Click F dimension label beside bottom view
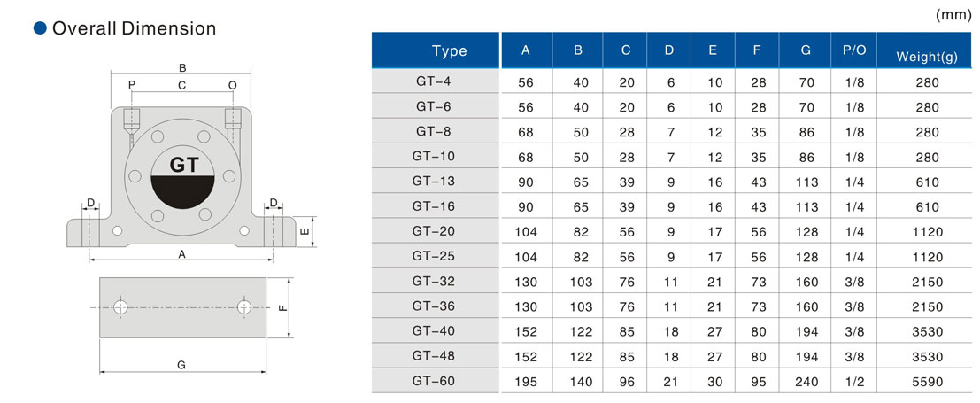 click(x=282, y=307)
